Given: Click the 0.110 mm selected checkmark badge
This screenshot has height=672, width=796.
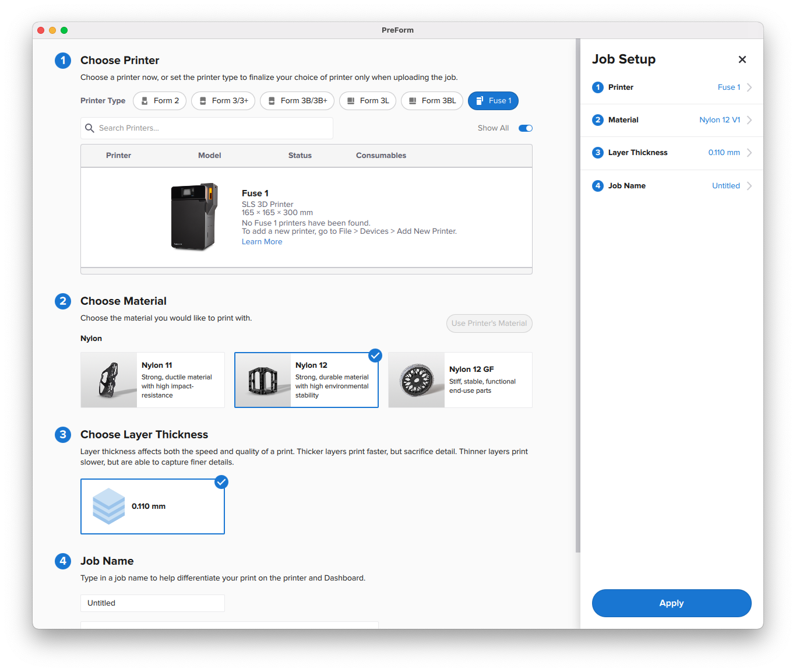Looking at the screenshot, I should point(221,482).
